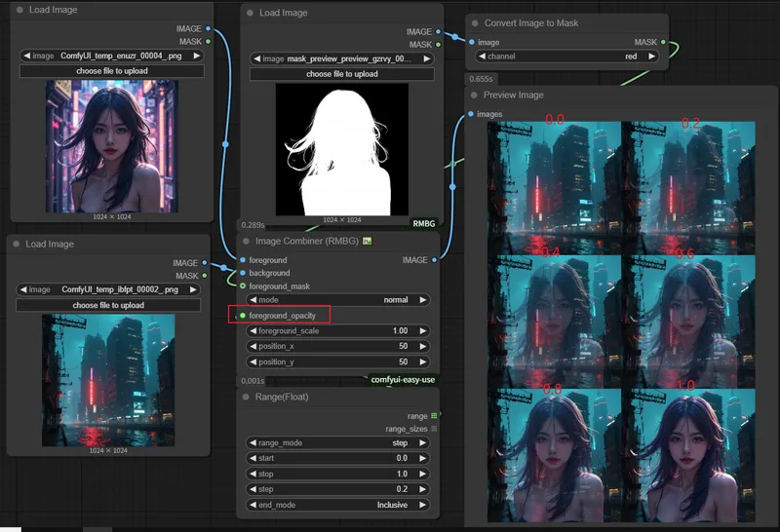The width and height of the screenshot is (780, 532).
Task: Click the image icon beside Image Combiner (RMBG) title
Action: (368, 241)
